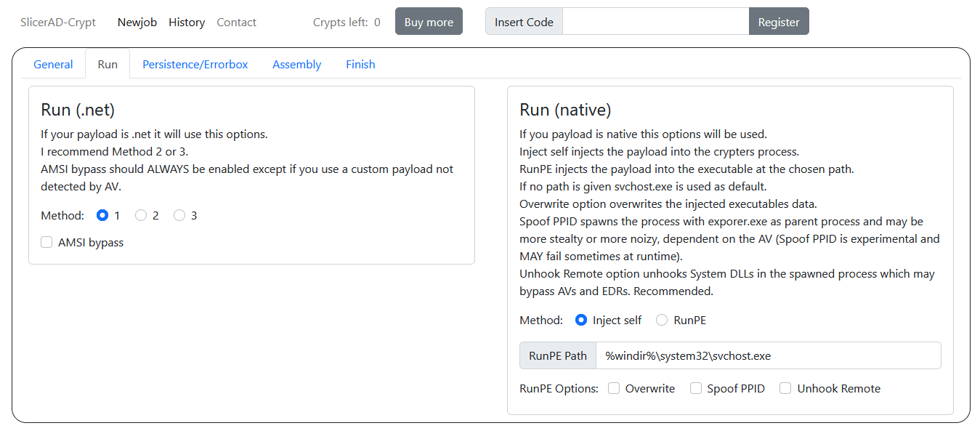Click the Register button
Screen dimensions: 980x431
click(779, 22)
